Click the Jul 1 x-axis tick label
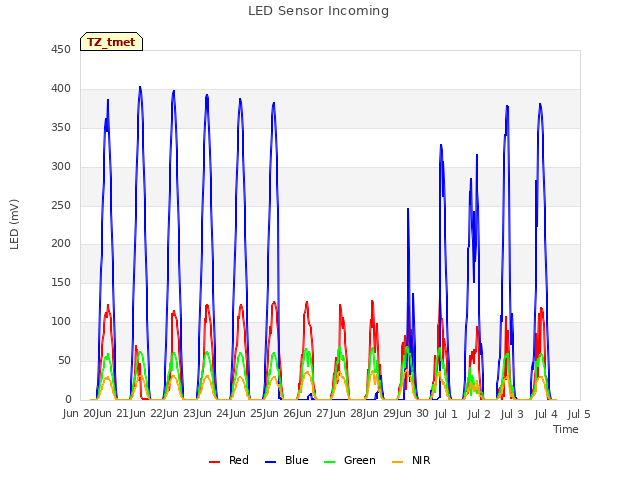 tap(446, 414)
